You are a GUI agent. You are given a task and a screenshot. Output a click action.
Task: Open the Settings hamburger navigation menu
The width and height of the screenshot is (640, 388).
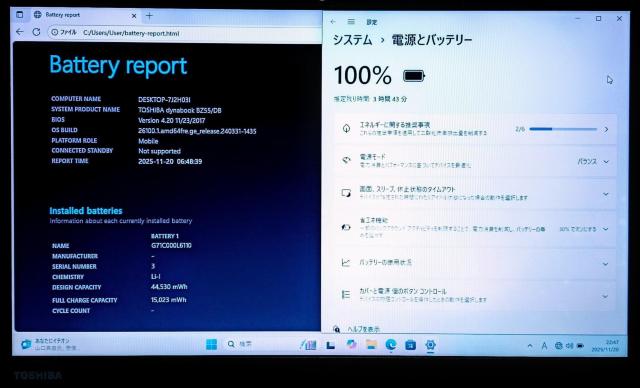coord(351,22)
